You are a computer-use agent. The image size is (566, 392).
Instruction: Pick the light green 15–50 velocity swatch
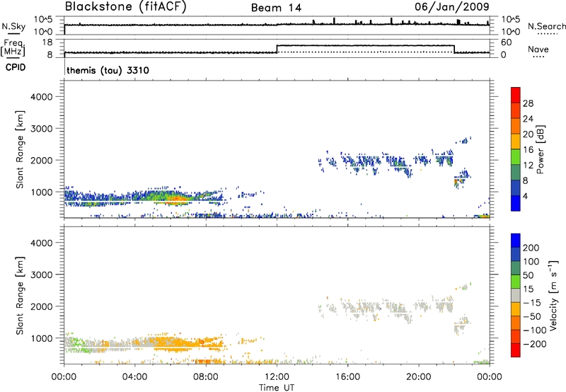tap(516, 282)
